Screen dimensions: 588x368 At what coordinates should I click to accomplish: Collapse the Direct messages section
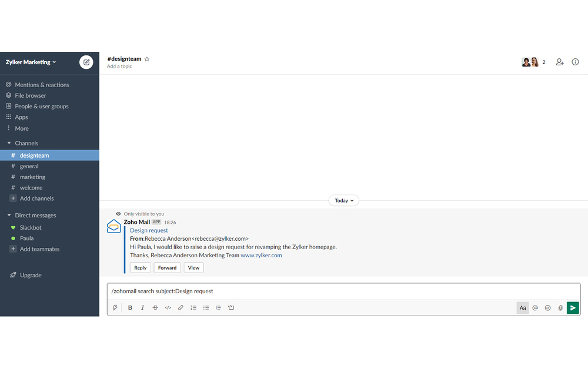coord(9,215)
